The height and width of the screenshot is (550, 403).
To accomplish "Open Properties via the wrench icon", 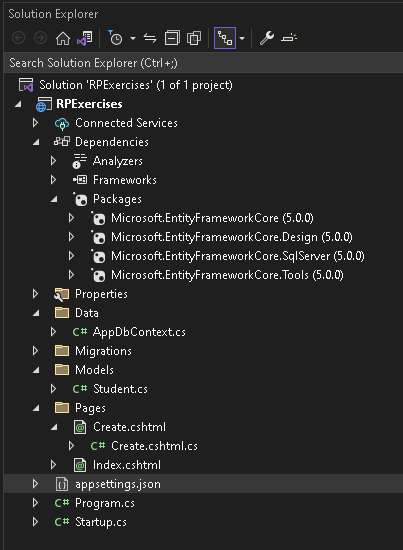I will tap(267, 38).
